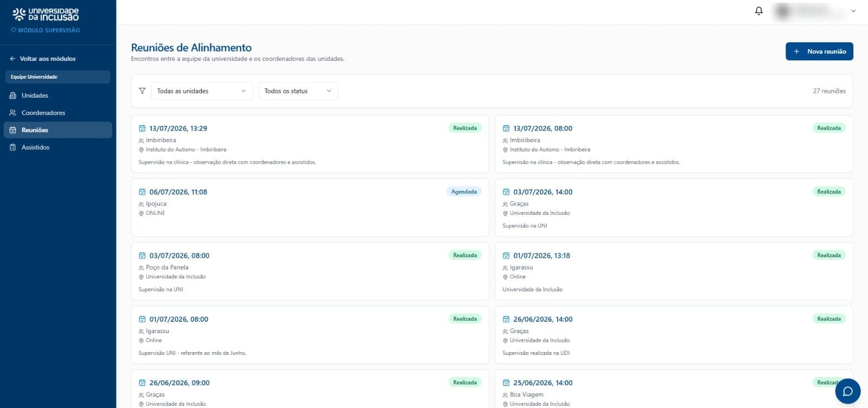868x408 pixels.
Task: Click the Nova reunião button
Action: [x=819, y=52]
